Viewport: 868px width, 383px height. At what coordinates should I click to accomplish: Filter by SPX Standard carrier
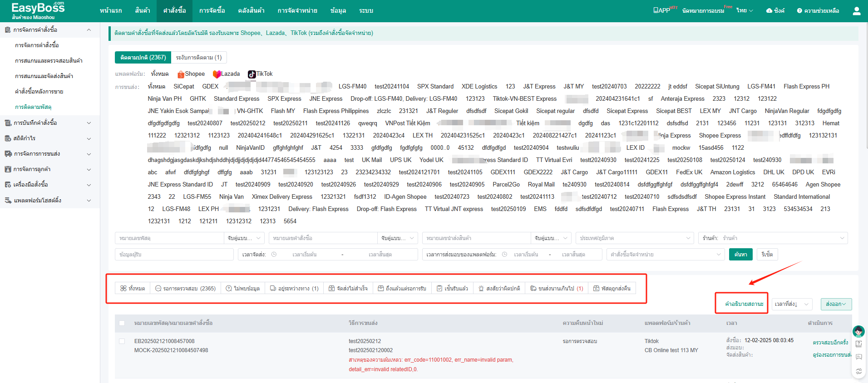point(435,86)
